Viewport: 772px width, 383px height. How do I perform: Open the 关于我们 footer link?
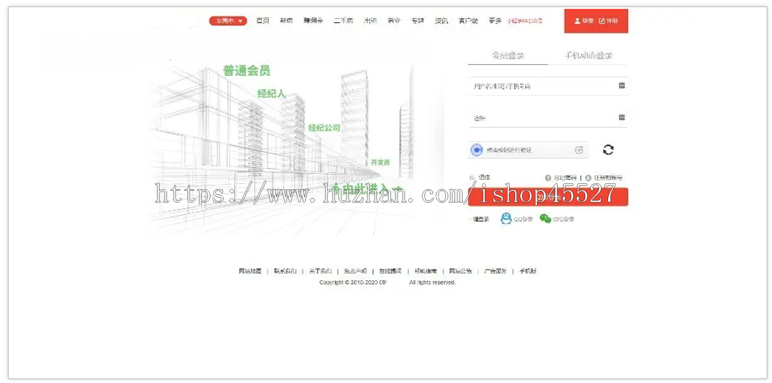coord(320,271)
